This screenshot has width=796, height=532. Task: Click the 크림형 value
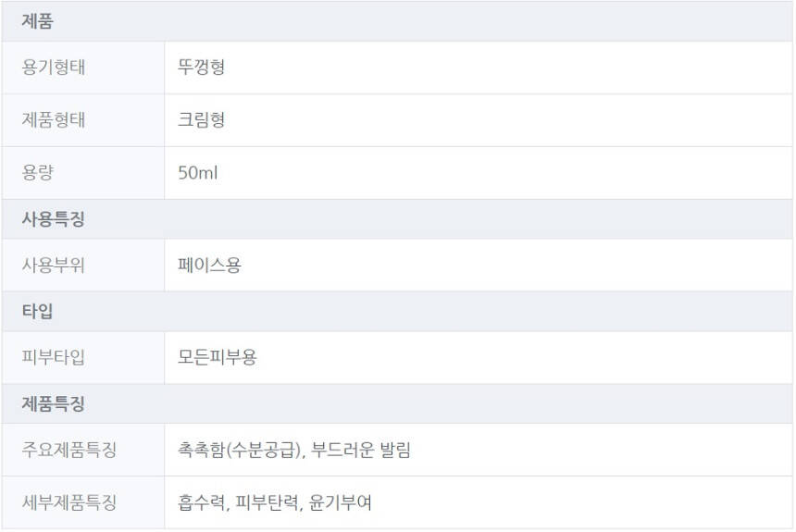(x=201, y=120)
